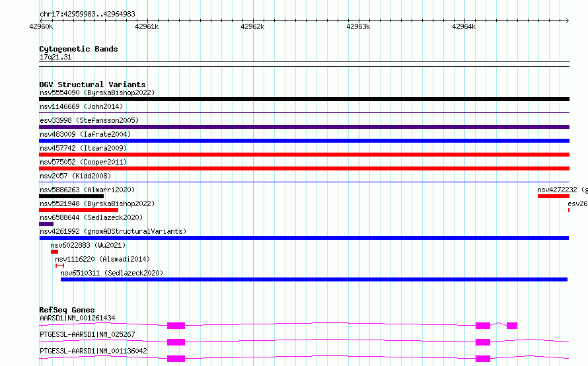The width and height of the screenshot is (588, 366).
Task: Select last small exon of AARSD1 NM_001261434
Action: pyautogui.click(x=512, y=326)
